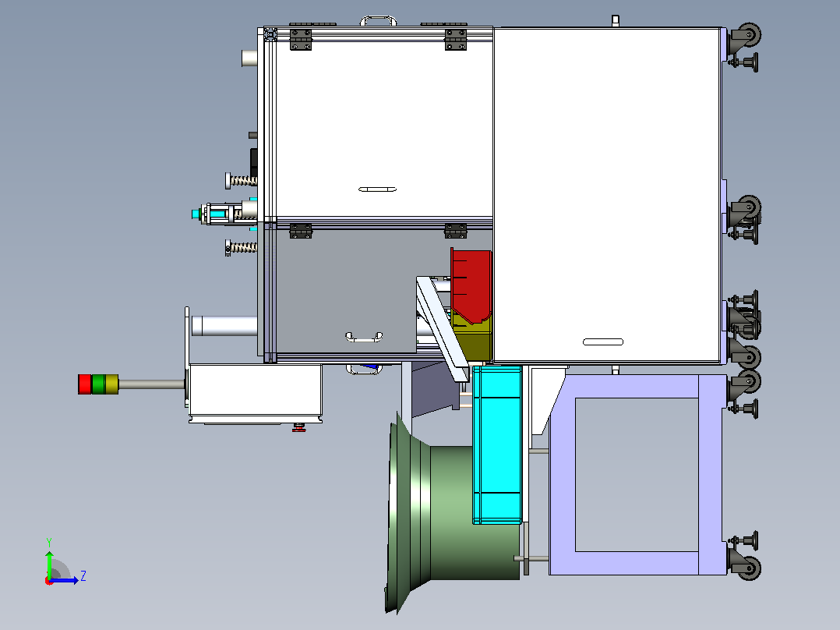Select the yellow segment of the signal tower
Viewport: 840px width, 630px height.
click(x=112, y=384)
